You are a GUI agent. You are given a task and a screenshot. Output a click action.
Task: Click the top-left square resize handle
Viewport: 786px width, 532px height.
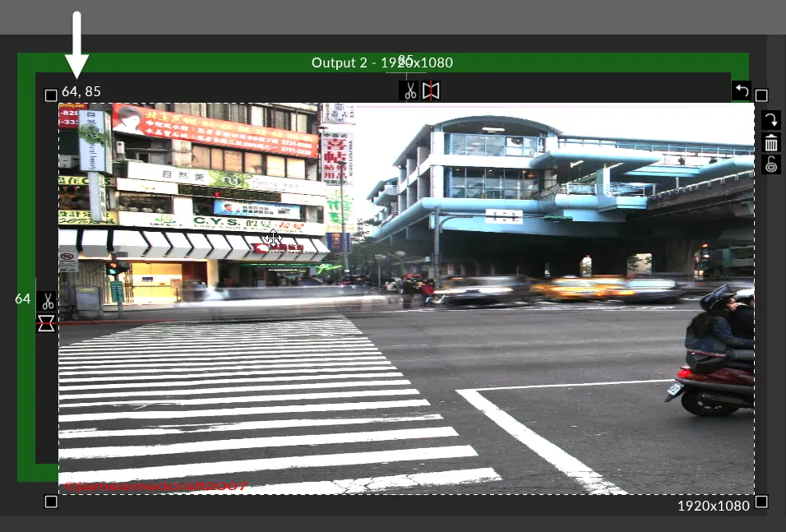point(51,95)
